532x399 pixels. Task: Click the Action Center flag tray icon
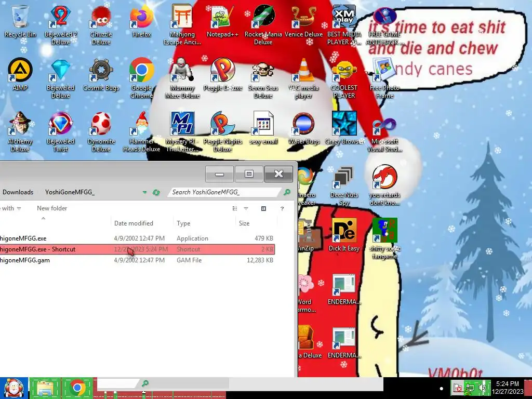tap(457, 388)
